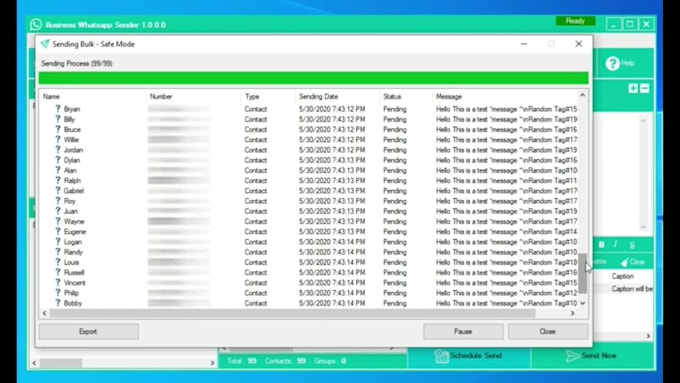680x383 pixels.
Task: Click the question mark icon beside Gabriel
Action: click(57, 190)
